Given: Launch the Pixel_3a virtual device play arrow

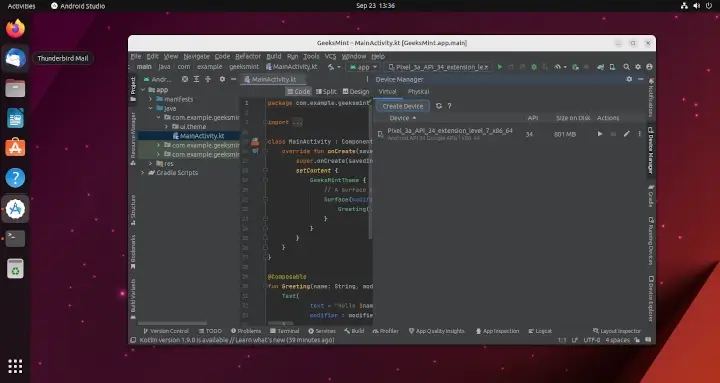Looking at the screenshot, I should coord(600,134).
